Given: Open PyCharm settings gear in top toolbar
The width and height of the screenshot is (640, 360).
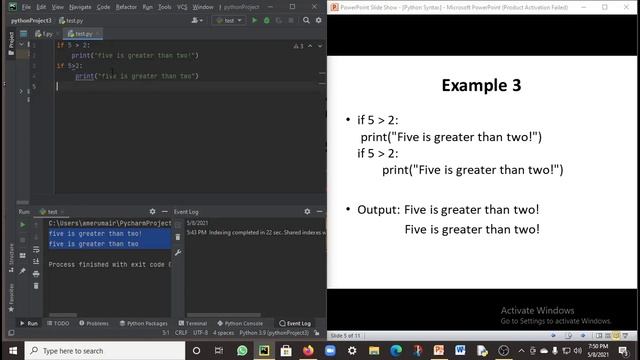Looking at the screenshot, I should click(318, 20).
